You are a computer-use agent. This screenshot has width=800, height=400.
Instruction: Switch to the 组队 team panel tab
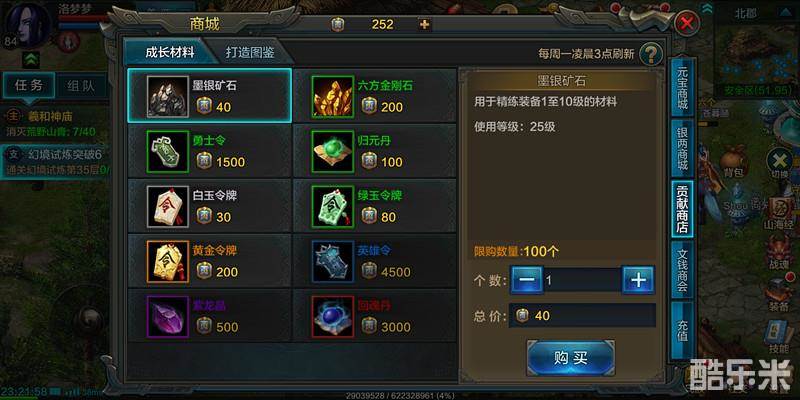pyautogui.click(x=81, y=86)
